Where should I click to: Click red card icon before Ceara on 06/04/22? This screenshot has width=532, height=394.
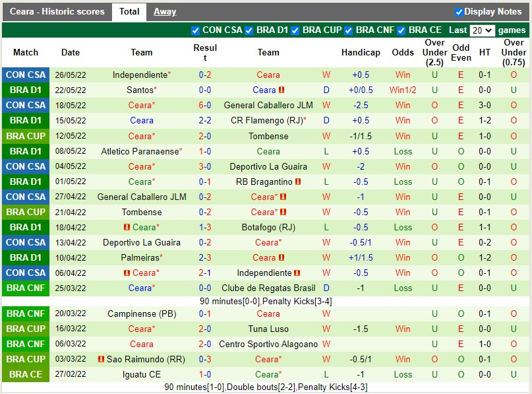click(127, 273)
